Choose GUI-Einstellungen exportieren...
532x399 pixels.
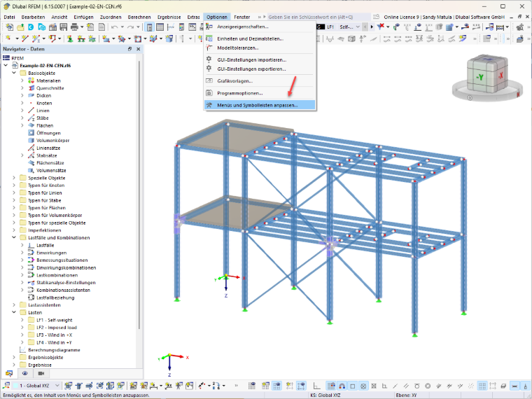[260, 69]
